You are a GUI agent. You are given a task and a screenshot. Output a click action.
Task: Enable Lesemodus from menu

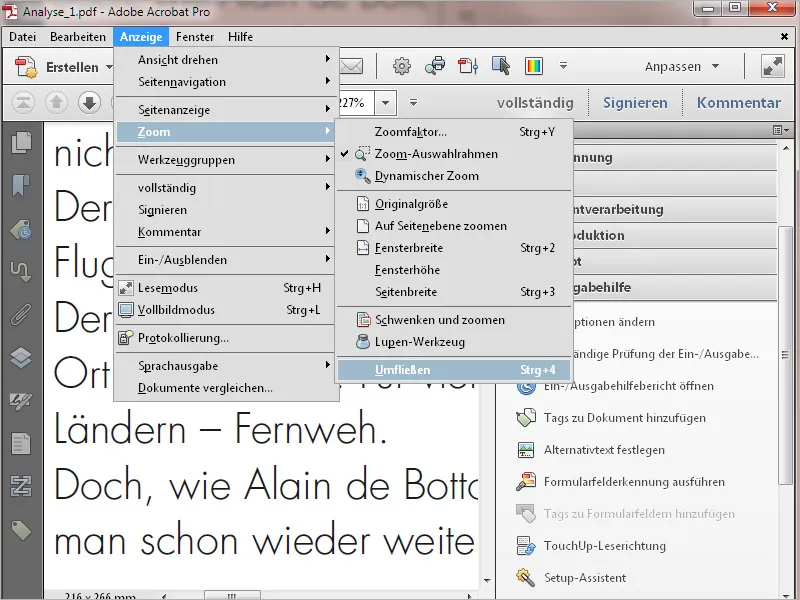(226, 288)
